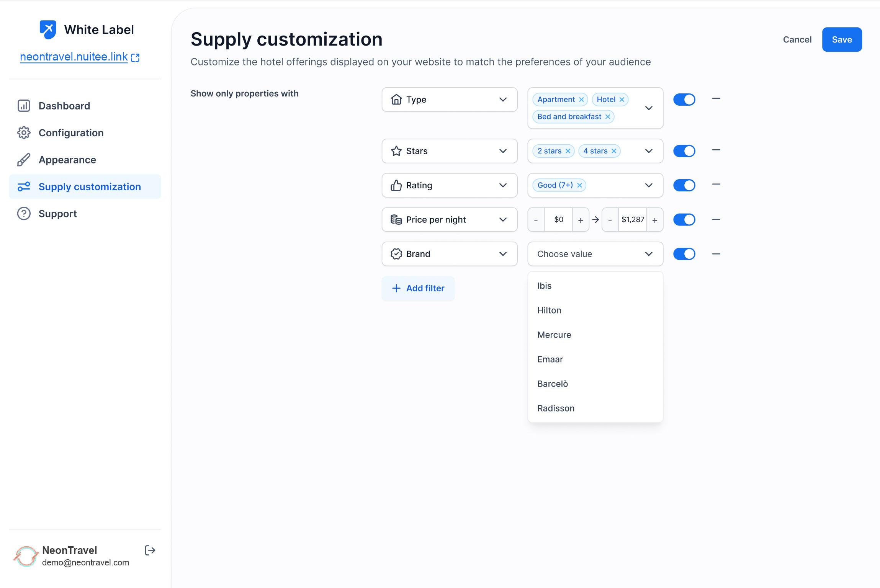Open Appearance in the sidebar

(x=67, y=160)
